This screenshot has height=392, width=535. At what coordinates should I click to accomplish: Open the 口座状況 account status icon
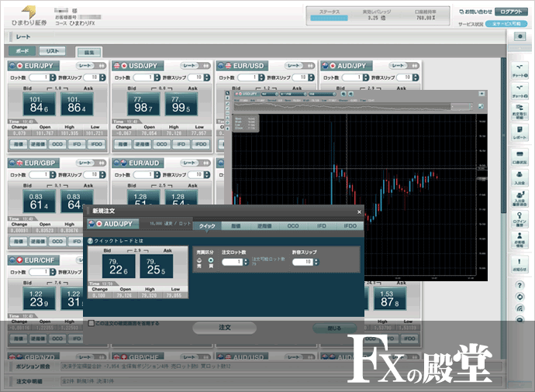(519, 157)
